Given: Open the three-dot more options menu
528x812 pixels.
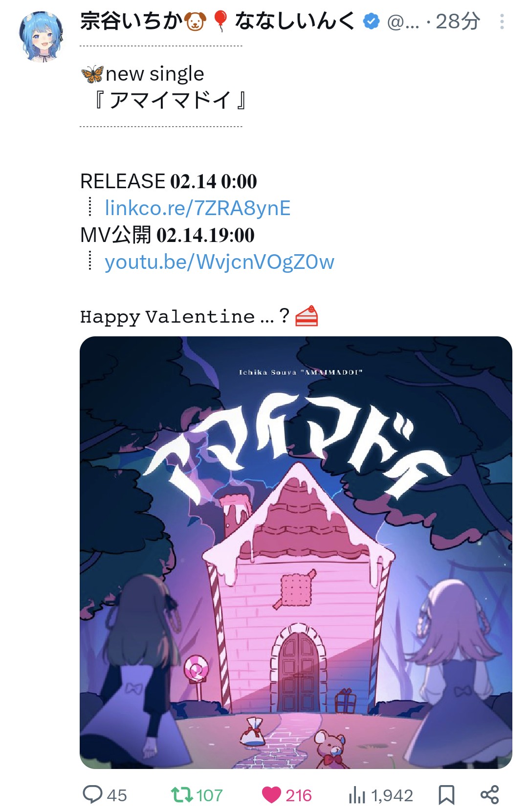Looking at the screenshot, I should 502,22.
